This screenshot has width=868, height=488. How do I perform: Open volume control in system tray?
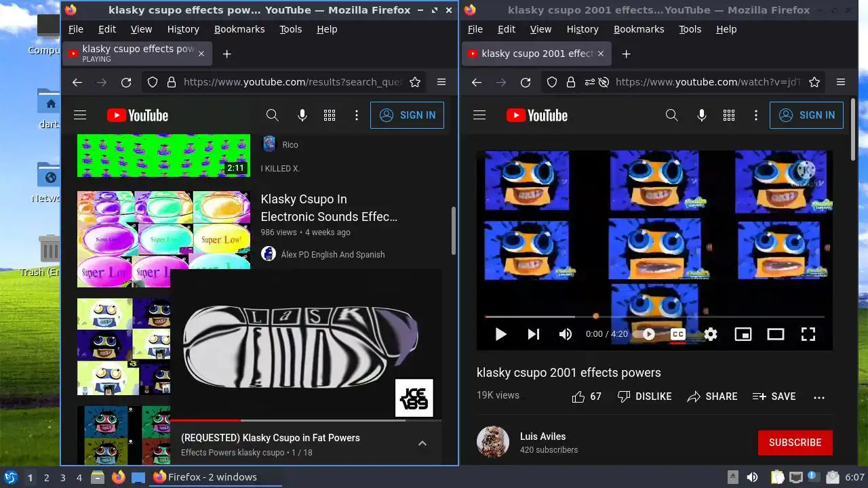point(752,477)
